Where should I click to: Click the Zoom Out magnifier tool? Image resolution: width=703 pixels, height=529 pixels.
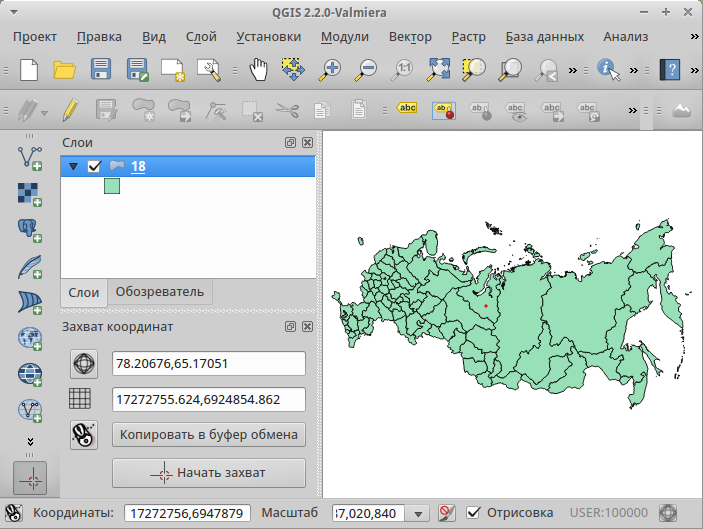366,69
